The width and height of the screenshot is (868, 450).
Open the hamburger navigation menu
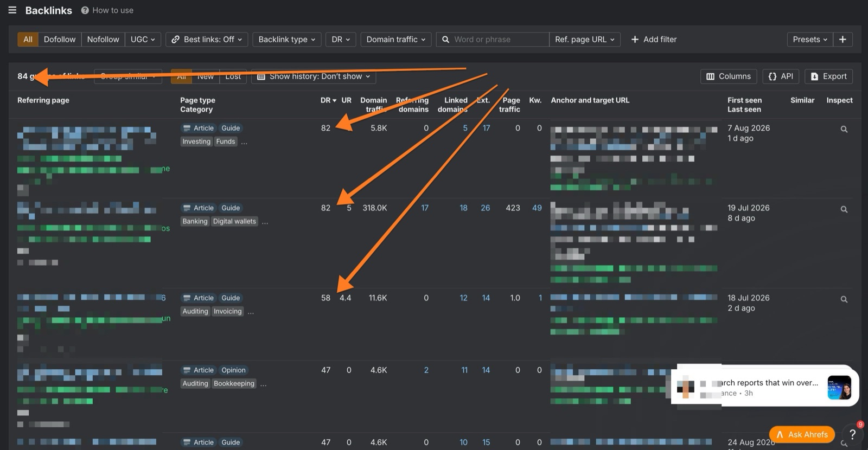12,10
